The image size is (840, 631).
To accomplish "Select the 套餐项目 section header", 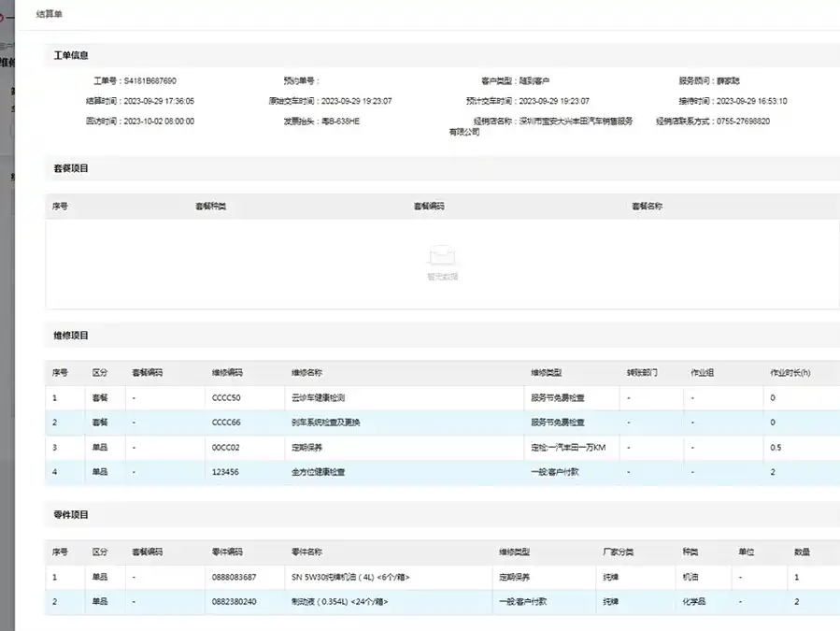I will point(71,168).
